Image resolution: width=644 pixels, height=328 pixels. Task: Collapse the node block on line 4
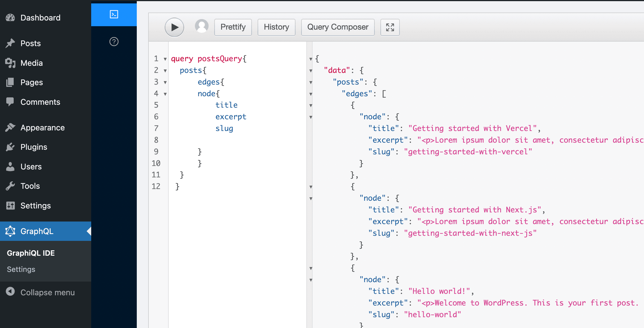coord(165,94)
